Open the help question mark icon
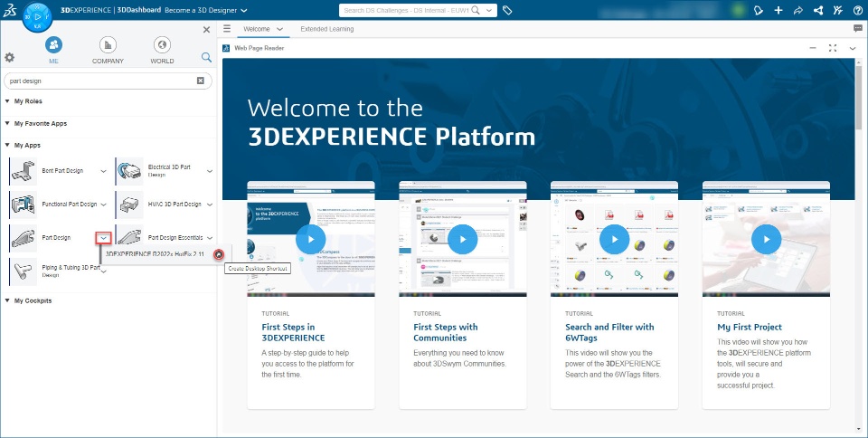Screen dimensions: 868x438 pyautogui.click(x=858, y=10)
